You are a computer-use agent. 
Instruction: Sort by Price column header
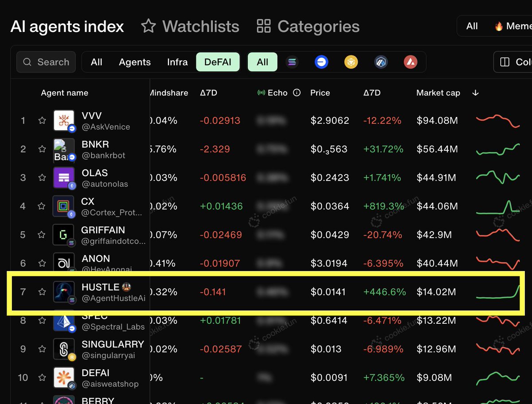click(x=320, y=93)
